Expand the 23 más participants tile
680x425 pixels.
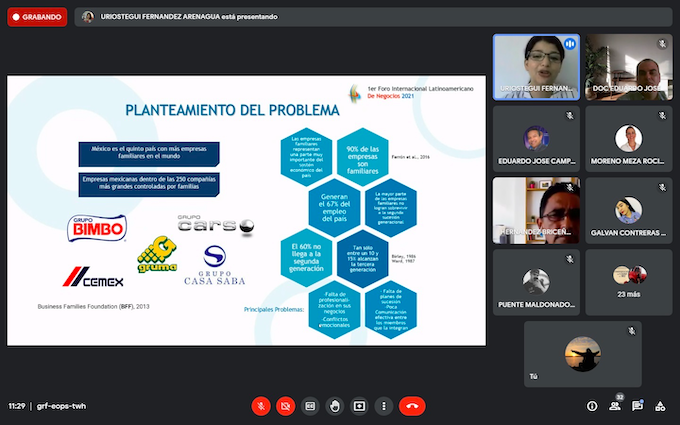coord(629,282)
